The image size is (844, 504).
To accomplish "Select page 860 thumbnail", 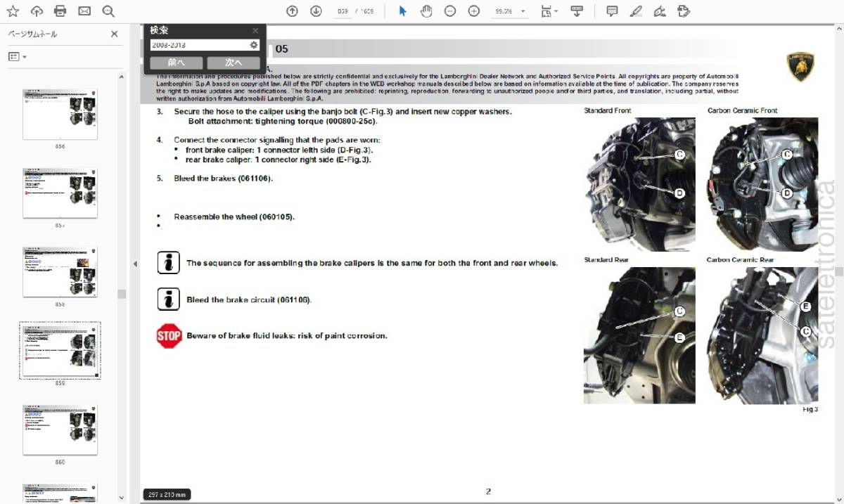I will point(60,429).
